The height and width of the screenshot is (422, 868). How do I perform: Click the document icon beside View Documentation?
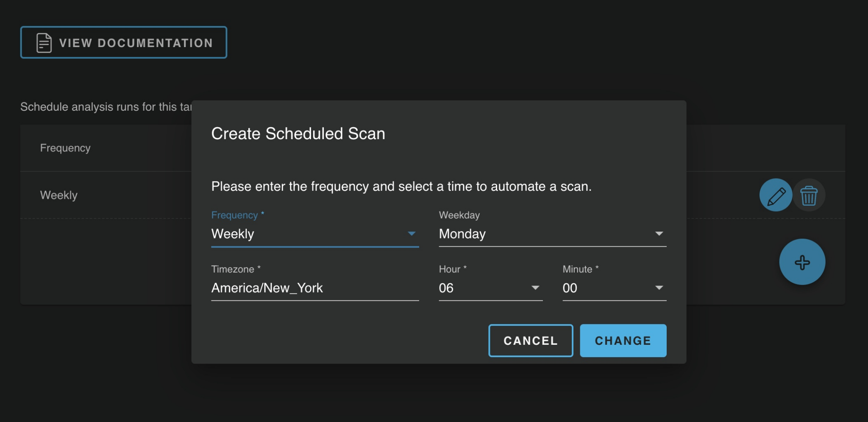44,43
